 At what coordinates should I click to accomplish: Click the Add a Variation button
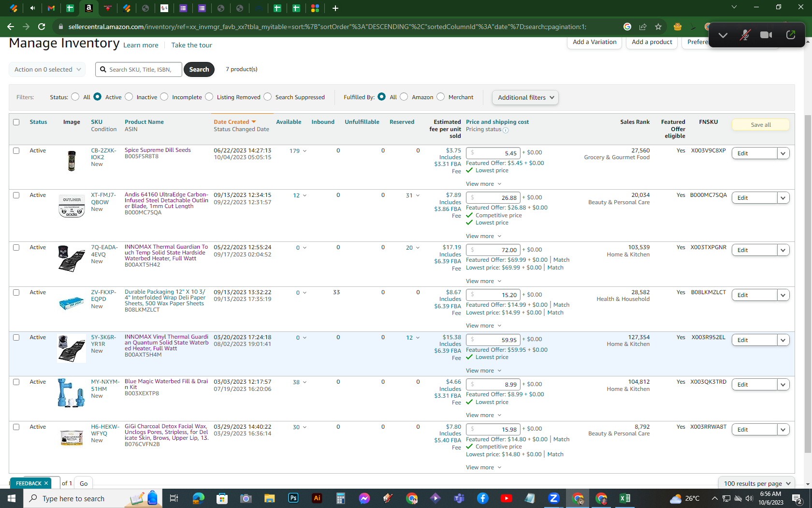click(x=594, y=42)
